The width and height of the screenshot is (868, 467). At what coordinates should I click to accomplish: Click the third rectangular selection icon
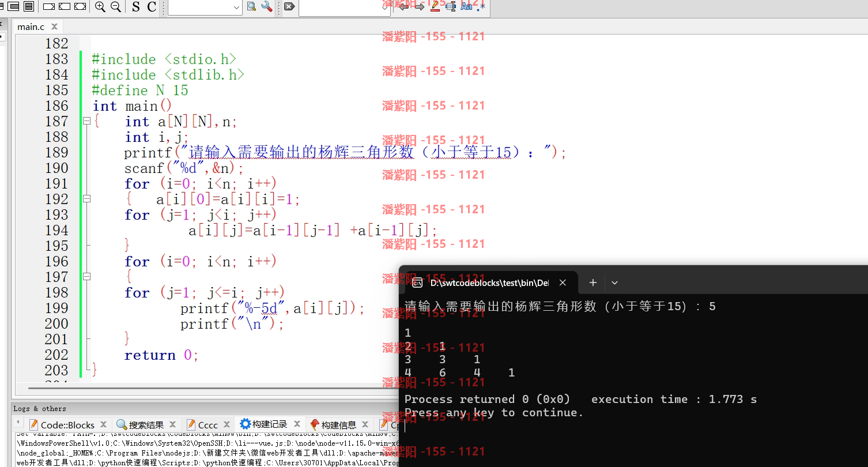click(x=80, y=7)
